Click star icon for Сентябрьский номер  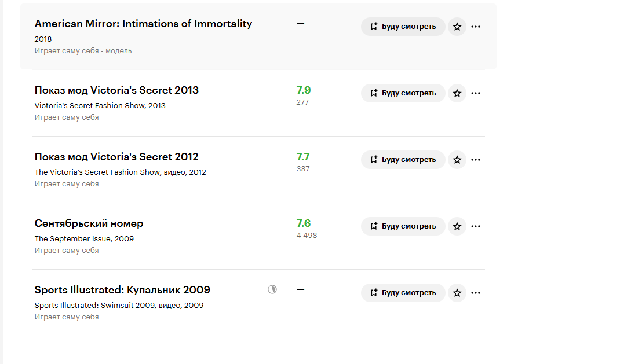457,226
